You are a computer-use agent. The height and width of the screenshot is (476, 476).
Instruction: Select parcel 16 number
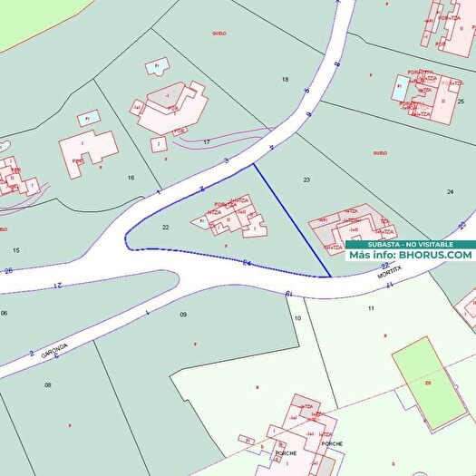131,178
